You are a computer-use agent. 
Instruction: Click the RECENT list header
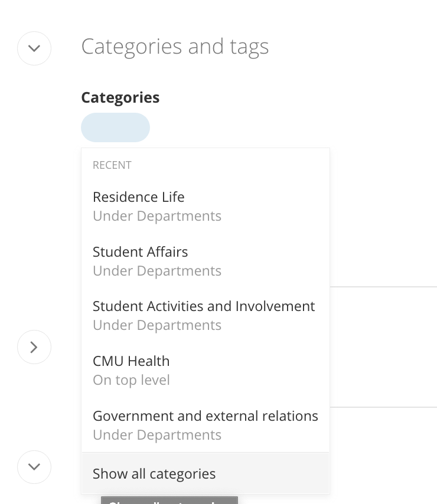[112, 165]
